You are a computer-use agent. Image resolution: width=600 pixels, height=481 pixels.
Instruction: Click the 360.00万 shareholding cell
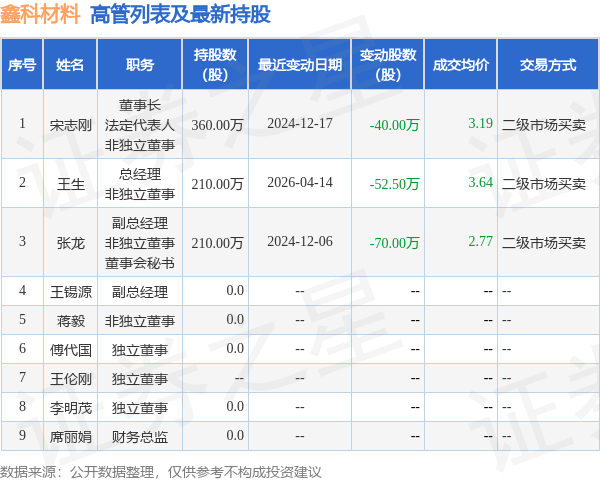(x=217, y=125)
